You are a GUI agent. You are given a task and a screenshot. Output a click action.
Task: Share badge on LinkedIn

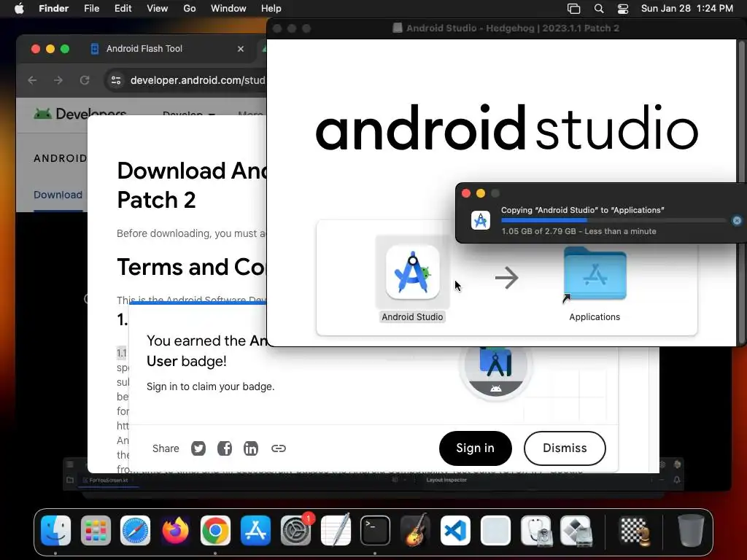pos(251,448)
